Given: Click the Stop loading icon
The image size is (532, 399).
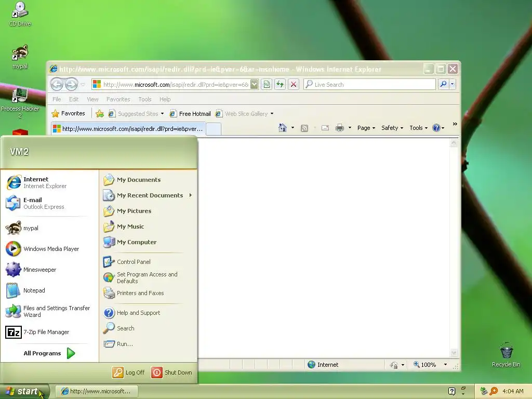Looking at the screenshot, I should tap(294, 85).
